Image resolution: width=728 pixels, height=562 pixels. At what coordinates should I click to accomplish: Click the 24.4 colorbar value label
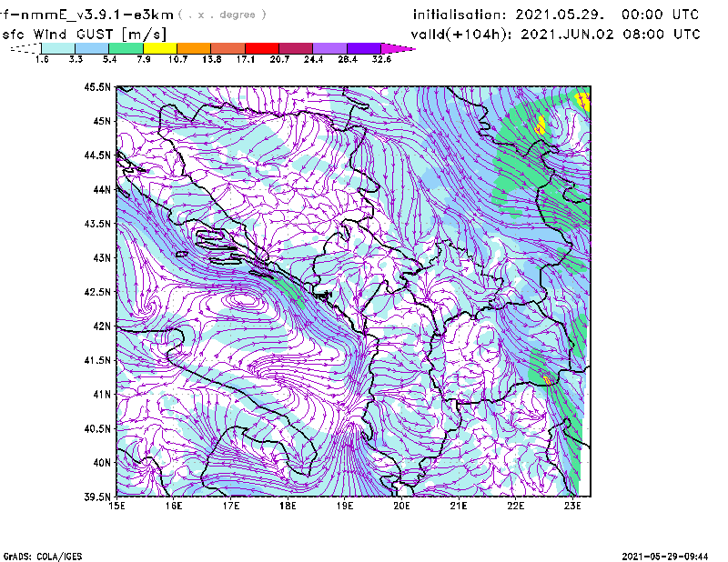pos(313,59)
